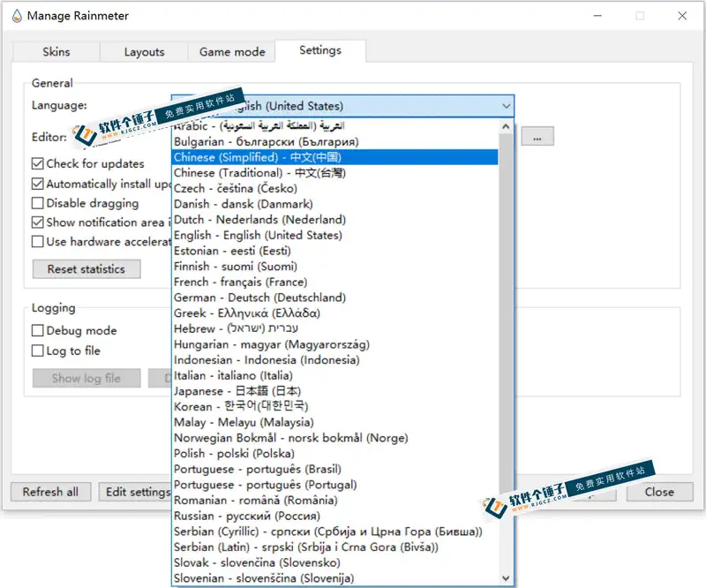Click language list scroll down arrow

(506, 578)
